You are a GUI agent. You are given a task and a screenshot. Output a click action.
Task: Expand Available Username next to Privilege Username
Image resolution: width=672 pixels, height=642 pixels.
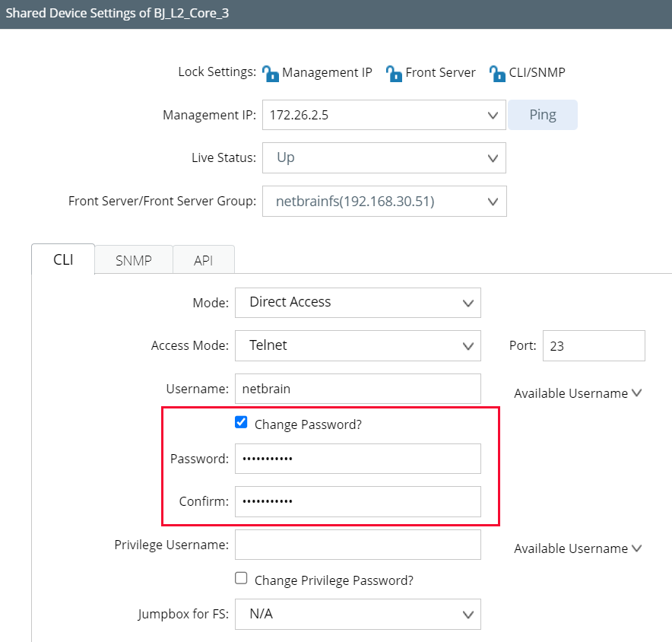577,548
